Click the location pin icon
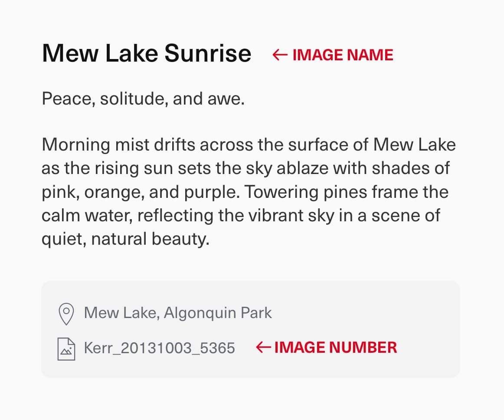The width and height of the screenshot is (504, 420). coord(66,314)
